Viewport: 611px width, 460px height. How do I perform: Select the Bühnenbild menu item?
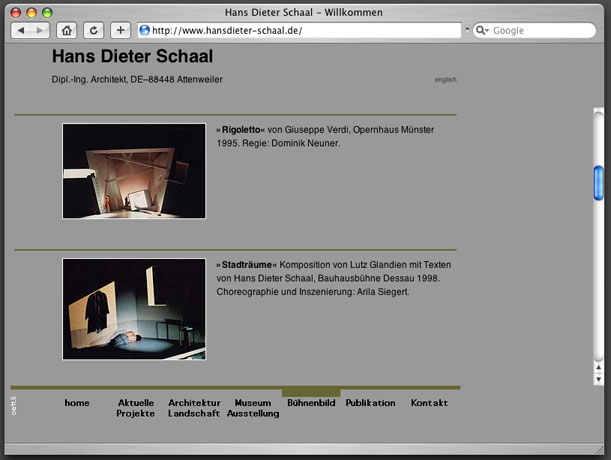click(311, 403)
